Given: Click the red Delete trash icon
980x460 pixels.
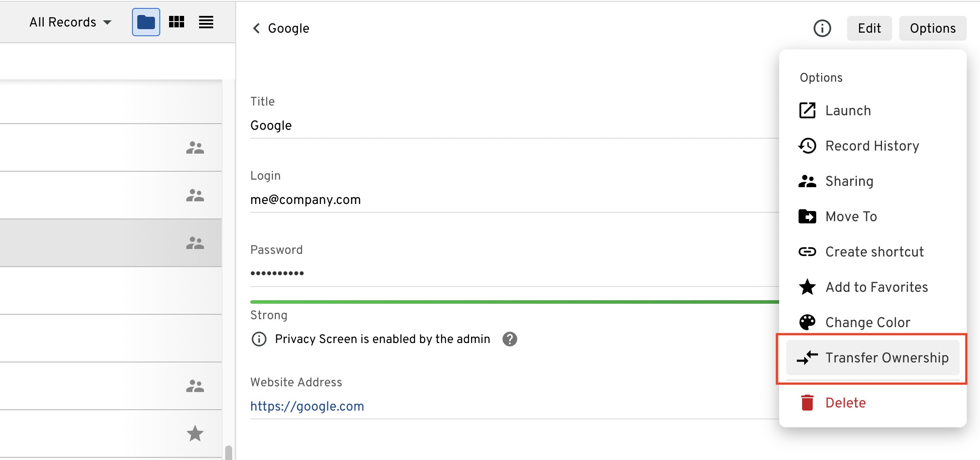Looking at the screenshot, I should click(x=807, y=403).
